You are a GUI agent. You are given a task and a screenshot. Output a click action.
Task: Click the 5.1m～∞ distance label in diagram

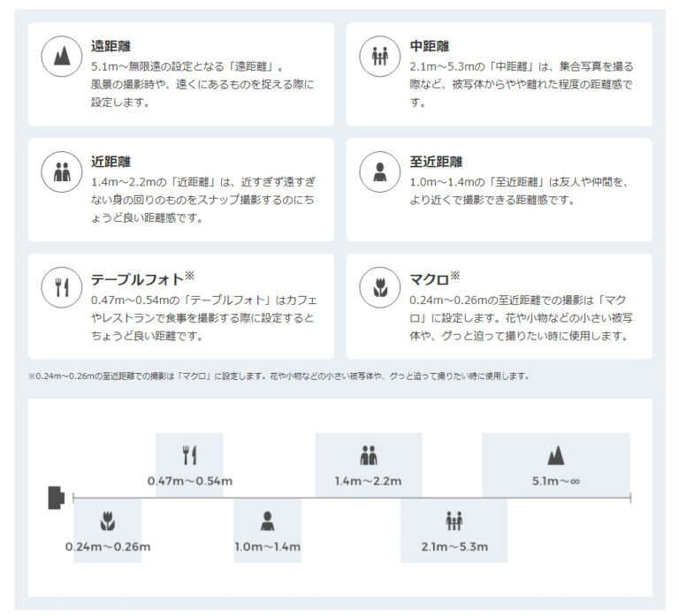[x=555, y=481]
